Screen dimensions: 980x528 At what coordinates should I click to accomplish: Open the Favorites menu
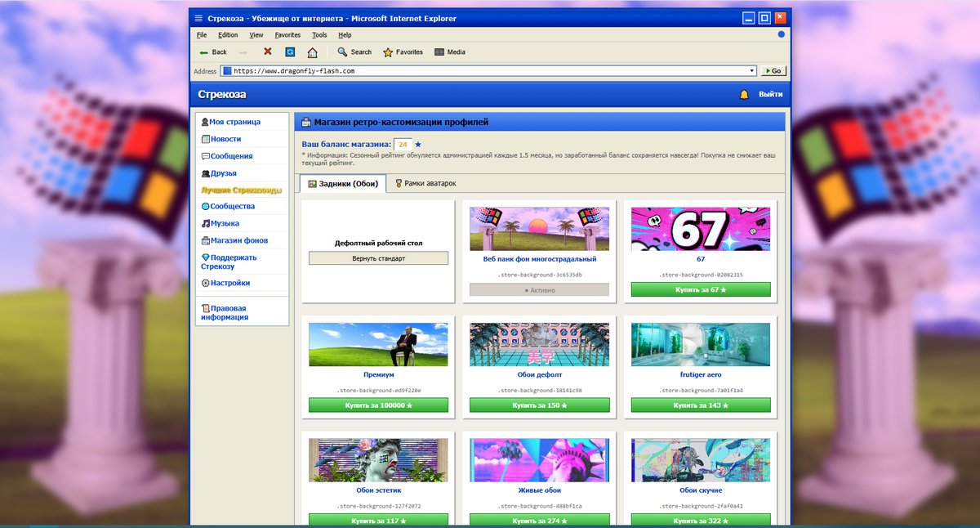click(287, 35)
